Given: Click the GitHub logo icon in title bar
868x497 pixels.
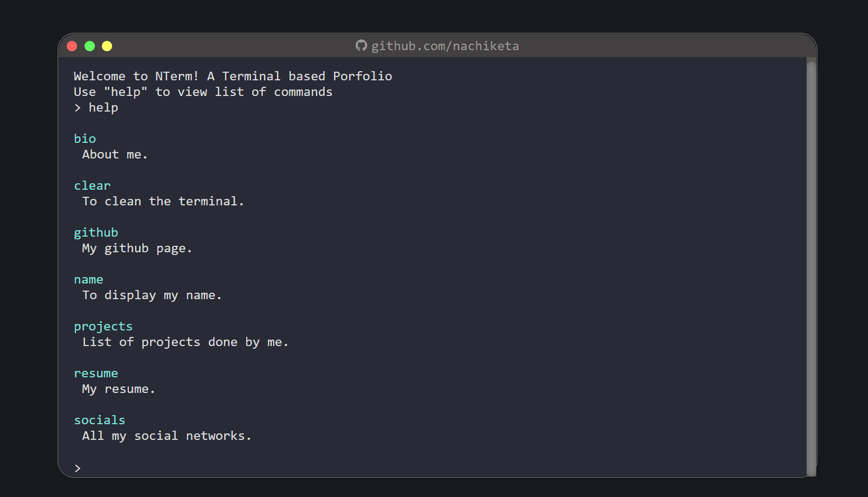Looking at the screenshot, I should click(361, 46).
